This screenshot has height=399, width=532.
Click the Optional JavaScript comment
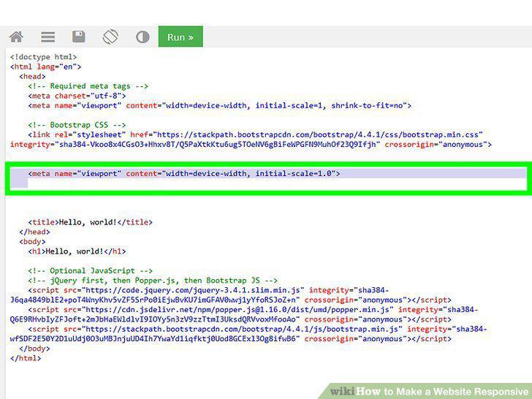[x=91, y=270]
